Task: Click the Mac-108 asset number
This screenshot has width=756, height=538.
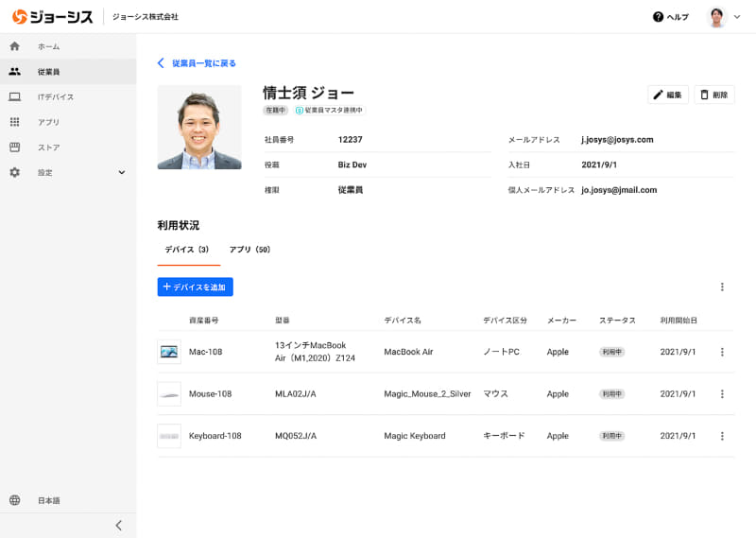Action: pos(205,352)
